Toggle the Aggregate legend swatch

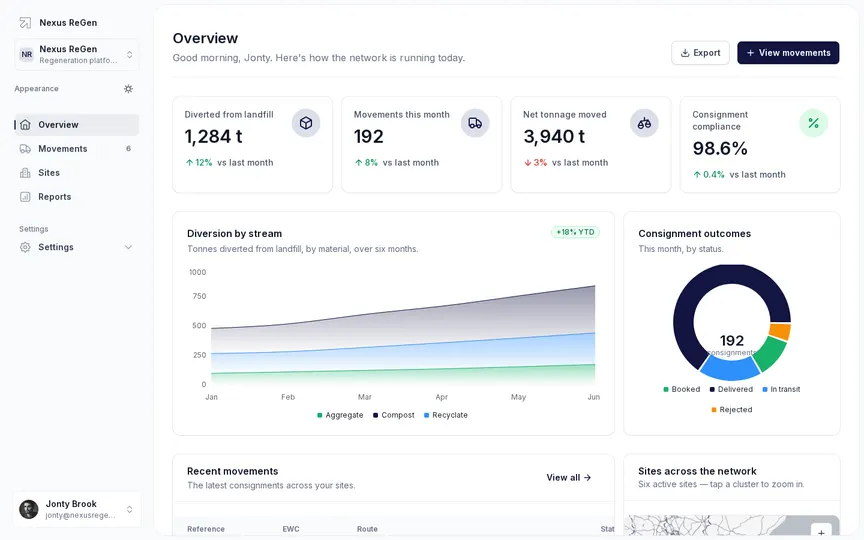tap(320, 415)
